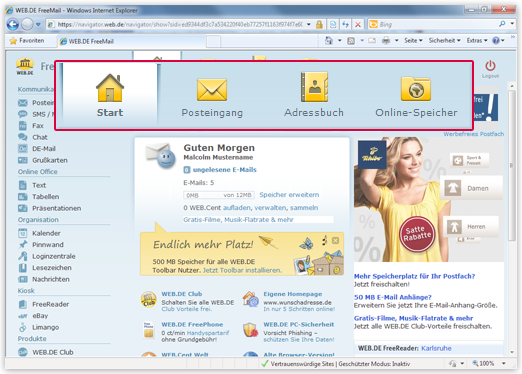Open the Start tab with house icon
522x374 pixels.
coord(110,95)
